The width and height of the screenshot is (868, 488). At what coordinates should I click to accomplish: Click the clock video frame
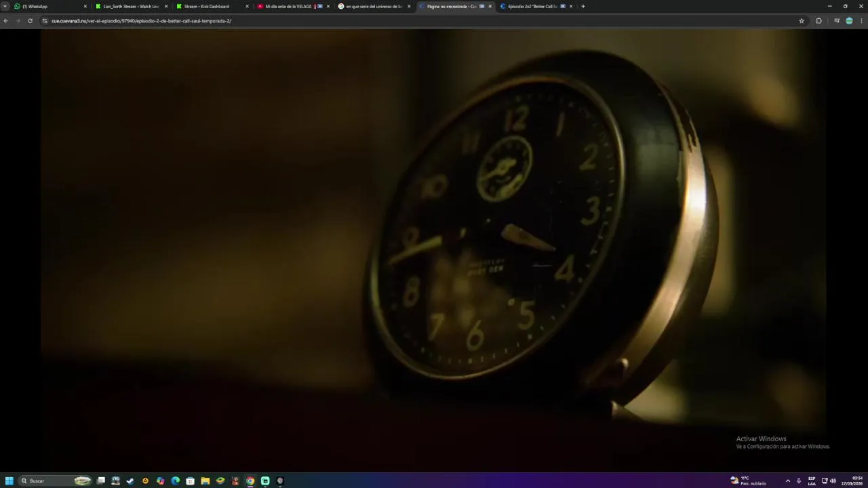(434, 249)
